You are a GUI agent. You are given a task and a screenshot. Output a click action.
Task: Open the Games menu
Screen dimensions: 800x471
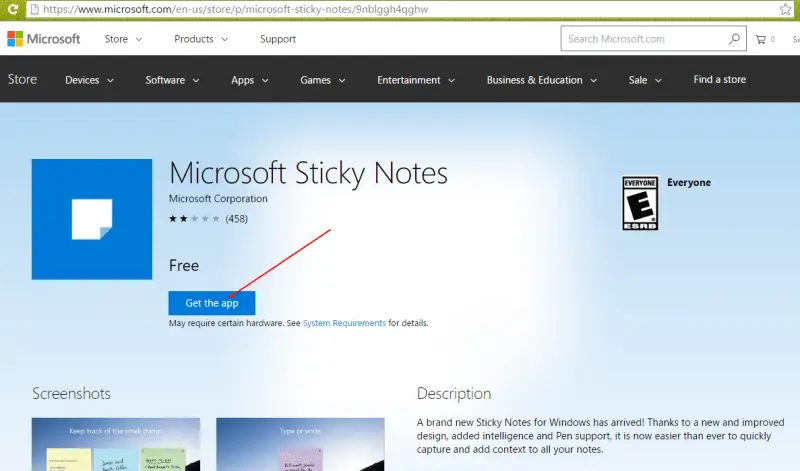click(322, 80)
